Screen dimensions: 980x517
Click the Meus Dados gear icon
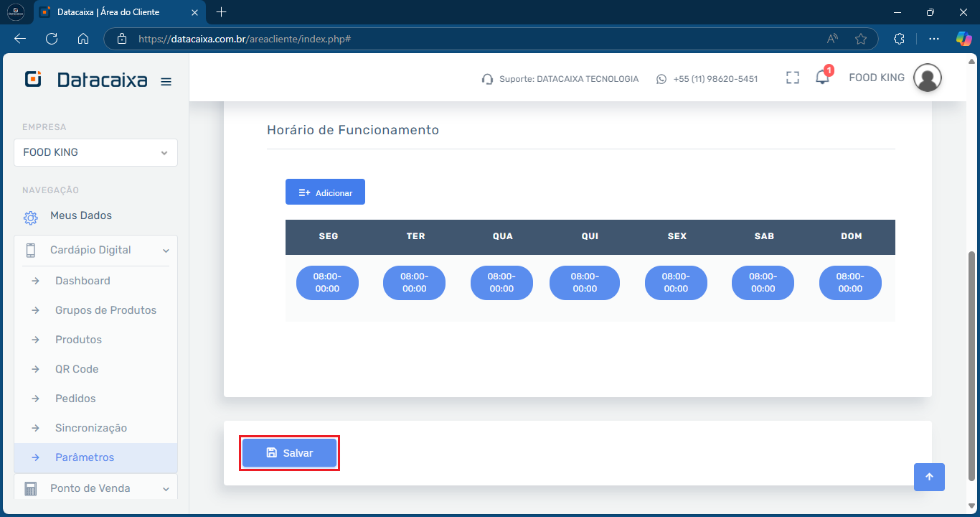coord(30,217)
